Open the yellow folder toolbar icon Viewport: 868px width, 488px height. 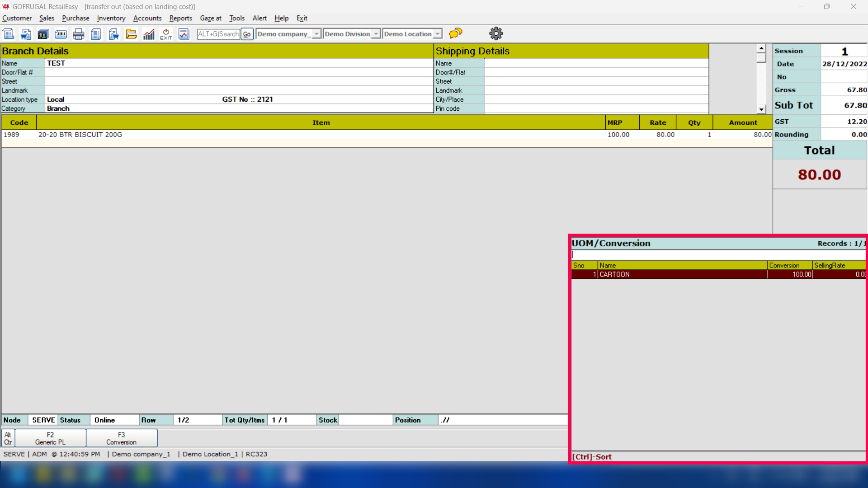[x=131, y=34]
